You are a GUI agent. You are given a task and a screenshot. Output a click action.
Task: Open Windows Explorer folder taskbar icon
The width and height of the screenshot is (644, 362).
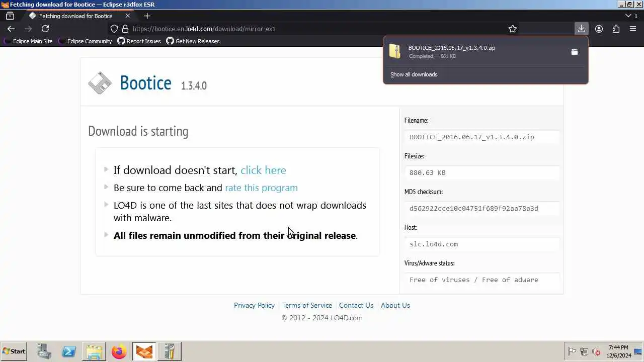tap(94, 351)
